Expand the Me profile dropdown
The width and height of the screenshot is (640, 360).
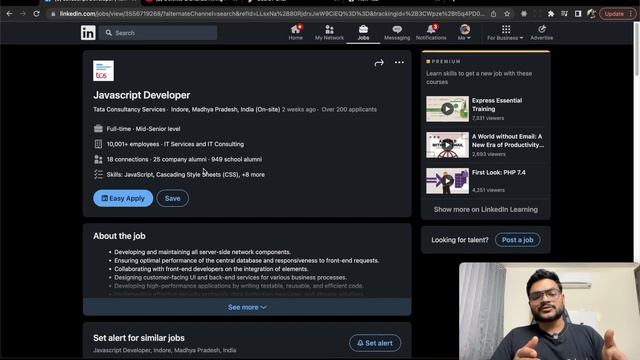point(464,32)
